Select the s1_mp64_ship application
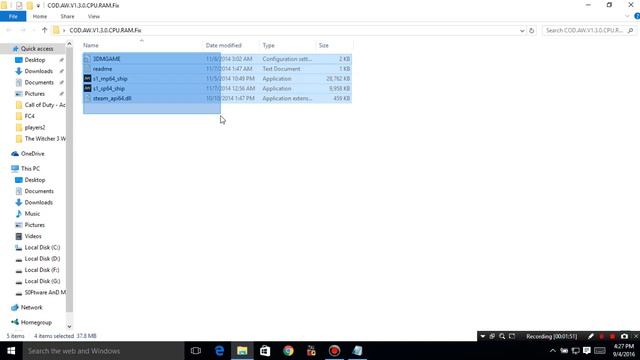The width and height of the screenshot is (640, 360). point(217,78)
